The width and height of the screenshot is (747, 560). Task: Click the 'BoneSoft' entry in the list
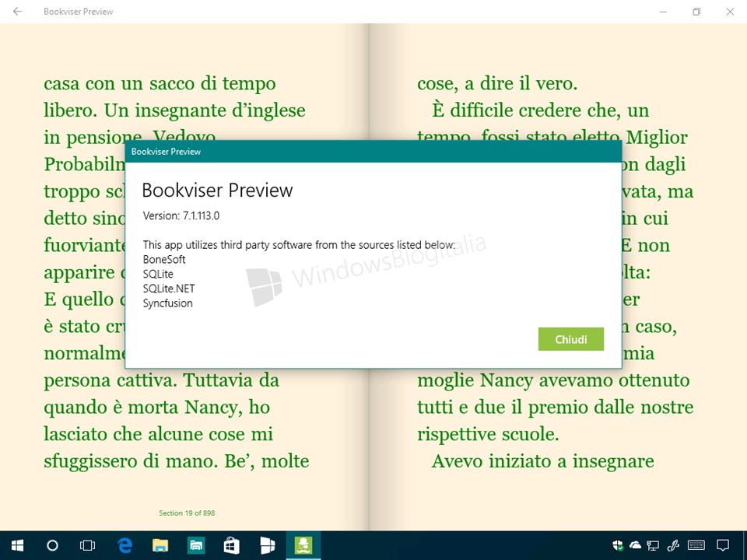(x=164, y=260)
